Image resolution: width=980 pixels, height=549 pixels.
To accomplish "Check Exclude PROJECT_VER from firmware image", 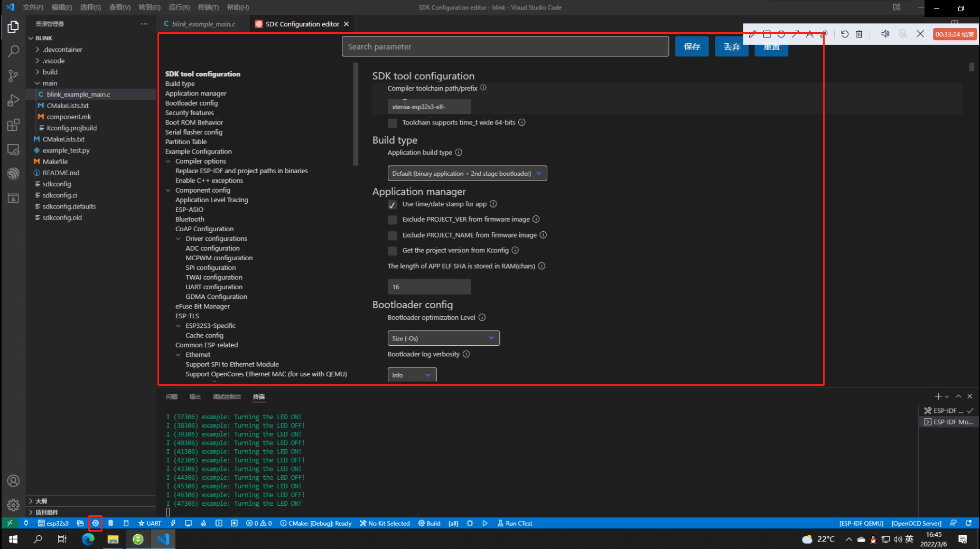I will coord(393,220).
